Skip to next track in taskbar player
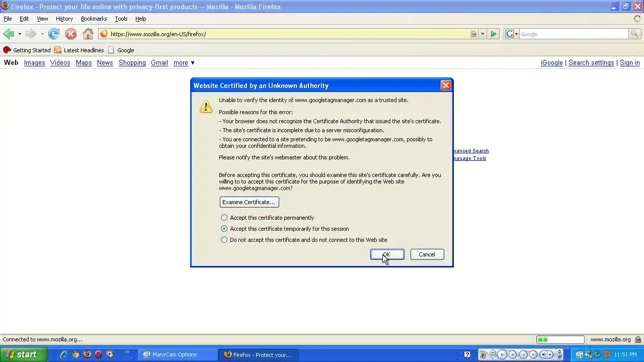 [x=533, y=354]
